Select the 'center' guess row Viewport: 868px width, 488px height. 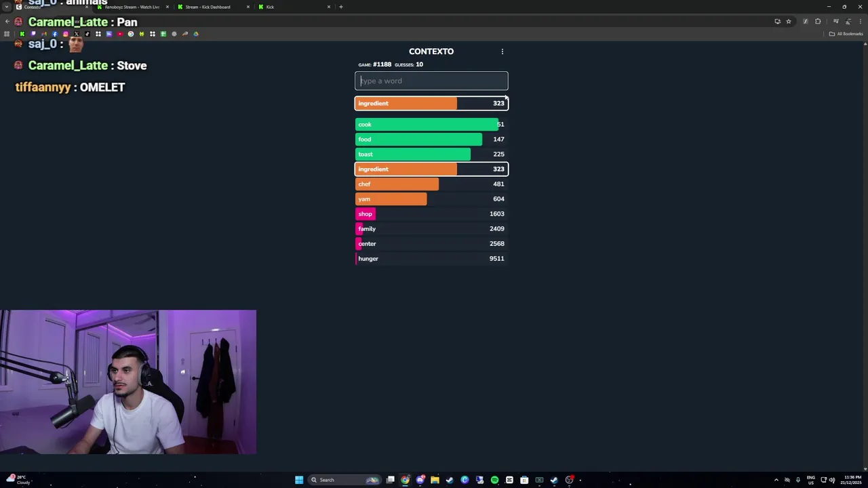point(431,243)
